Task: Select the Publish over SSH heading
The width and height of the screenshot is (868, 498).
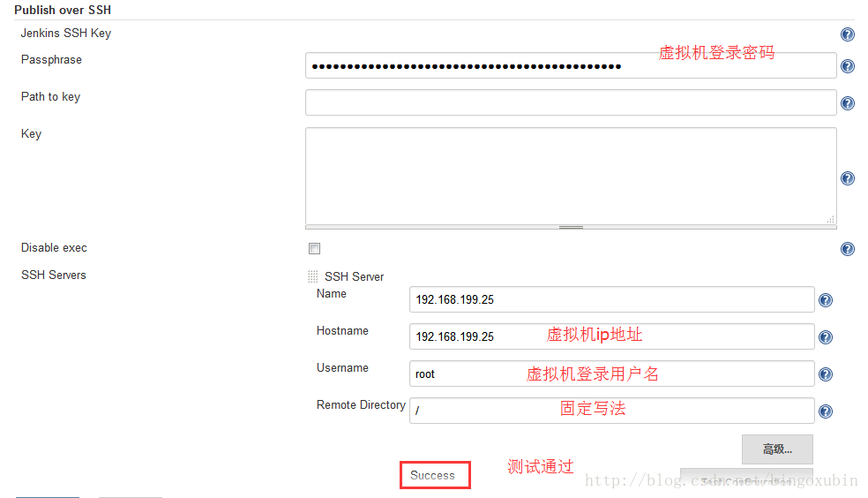Action: tap(63, 10)
